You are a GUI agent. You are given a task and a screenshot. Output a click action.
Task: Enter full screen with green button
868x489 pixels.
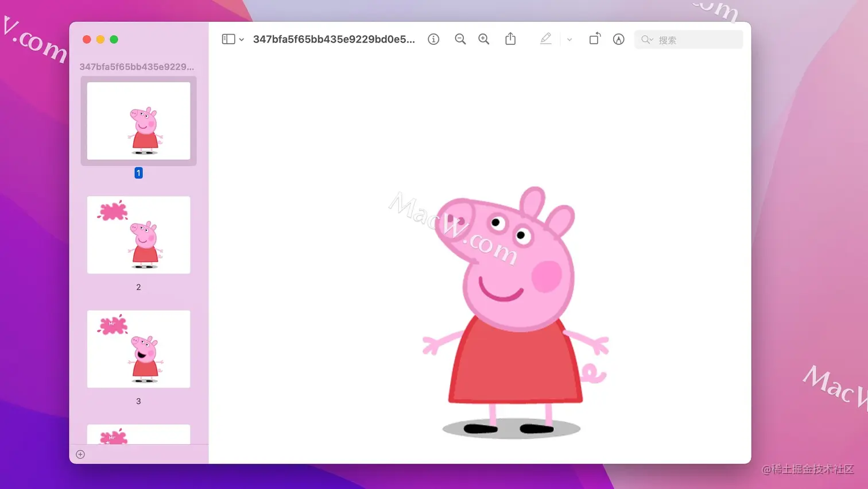pos(114,39)
